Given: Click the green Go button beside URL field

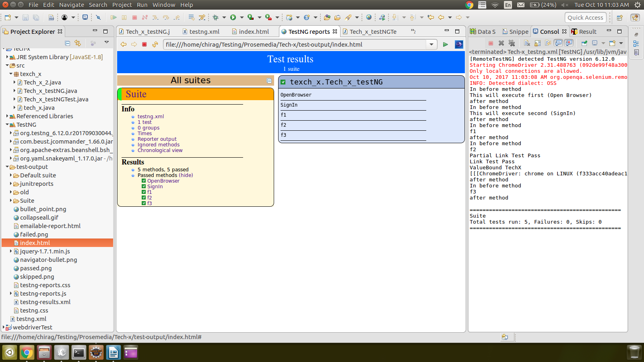Looking at the screenshot, I should (445, 44).
